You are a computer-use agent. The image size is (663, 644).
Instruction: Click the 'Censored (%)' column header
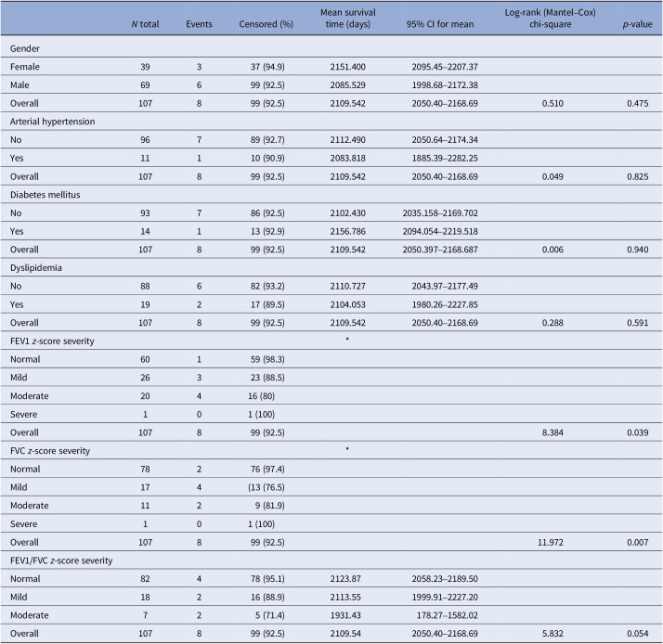pos(266,24)
